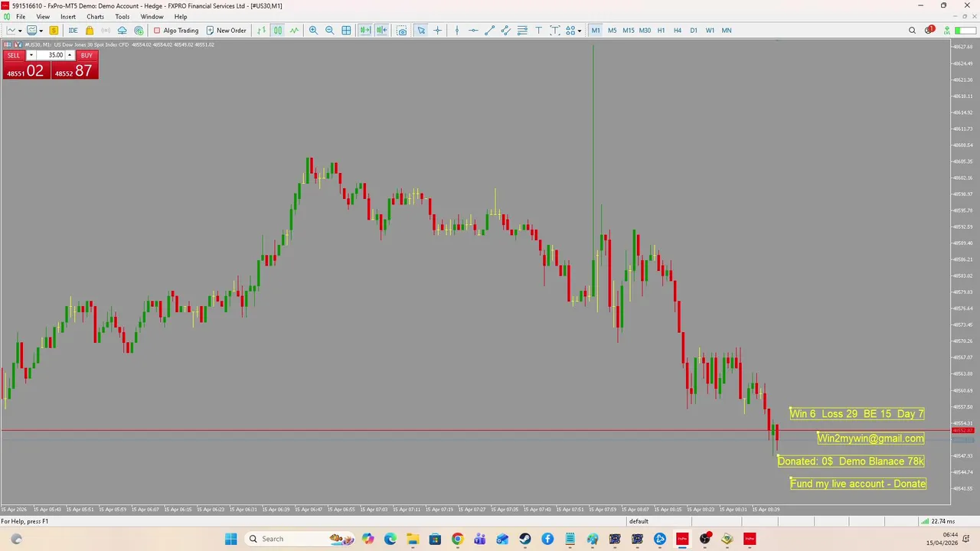980x551 pixels.
Task: Open the Help menu
Action: [181, 17]
